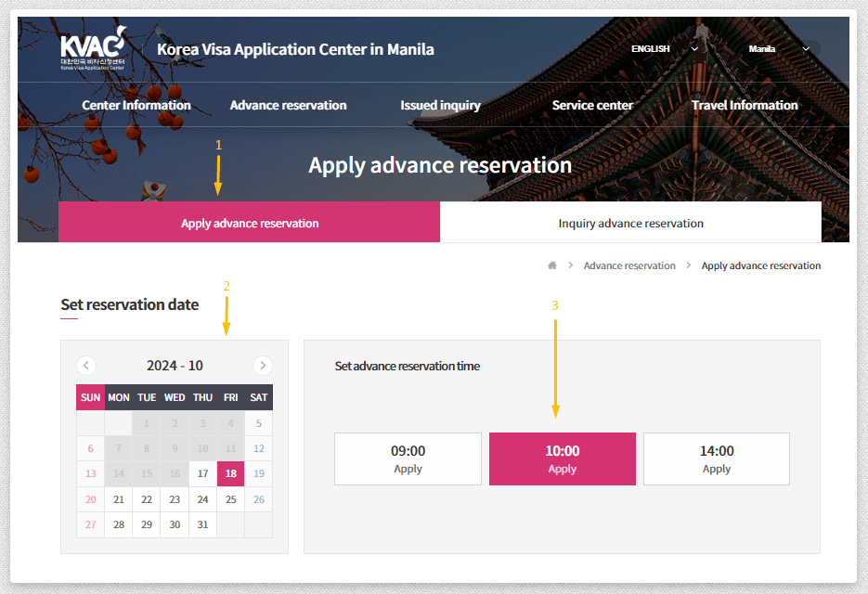Select the Apply advance reservation tab
868x594 pixels.
250,224
